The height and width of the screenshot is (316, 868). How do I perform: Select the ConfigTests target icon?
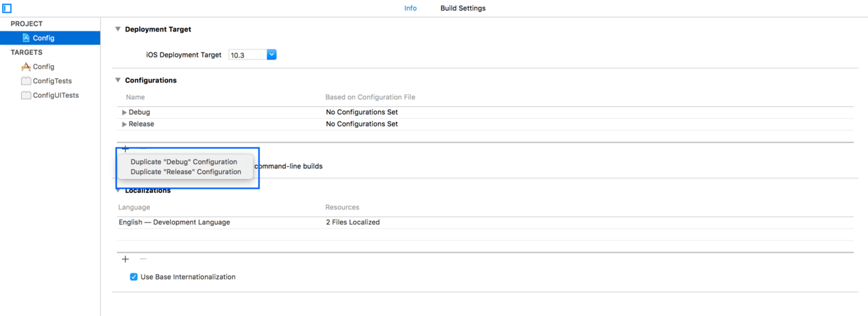pyautogui.click(x=26, y=81)
